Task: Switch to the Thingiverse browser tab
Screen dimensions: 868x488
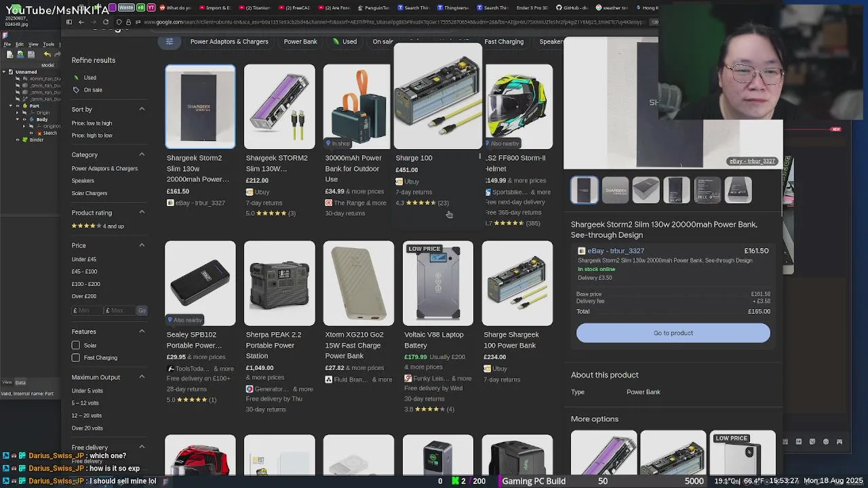Action: 454,7
